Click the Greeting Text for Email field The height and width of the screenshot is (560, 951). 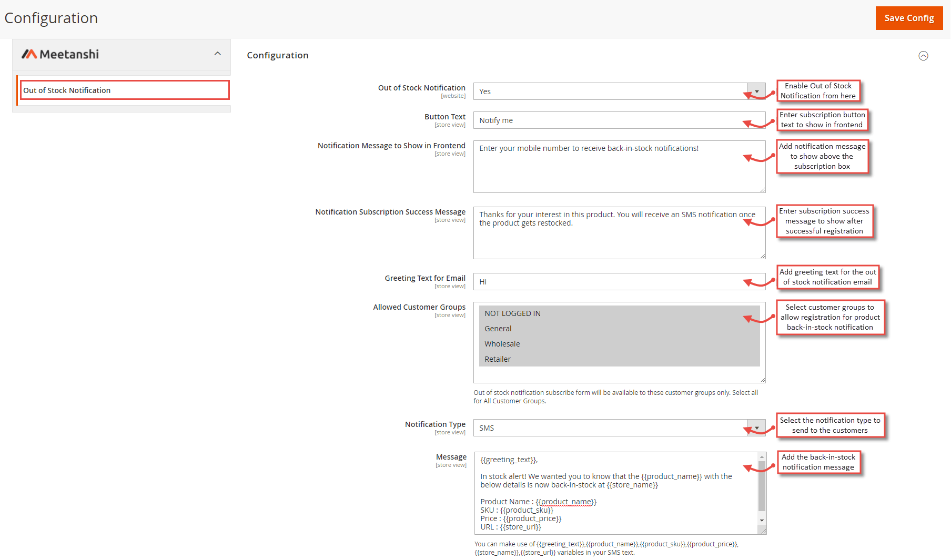point(619,282)
